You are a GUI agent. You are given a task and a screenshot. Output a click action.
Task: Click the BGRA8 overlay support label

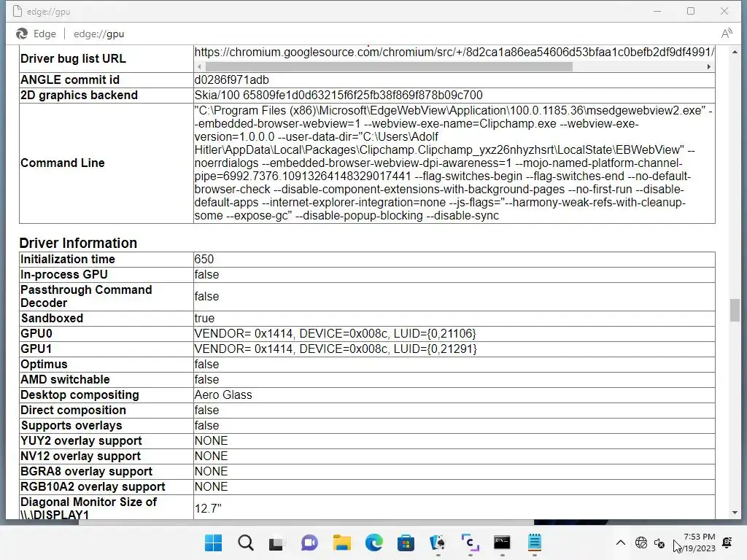click(x=86, y=471)
